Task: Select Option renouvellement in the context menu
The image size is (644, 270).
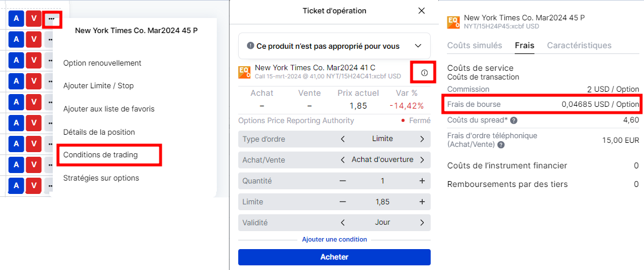Action: [102, 63]
